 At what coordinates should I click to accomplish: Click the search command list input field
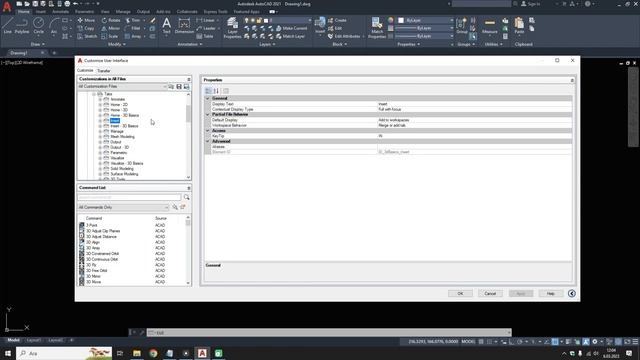click(x=129, y=197)
